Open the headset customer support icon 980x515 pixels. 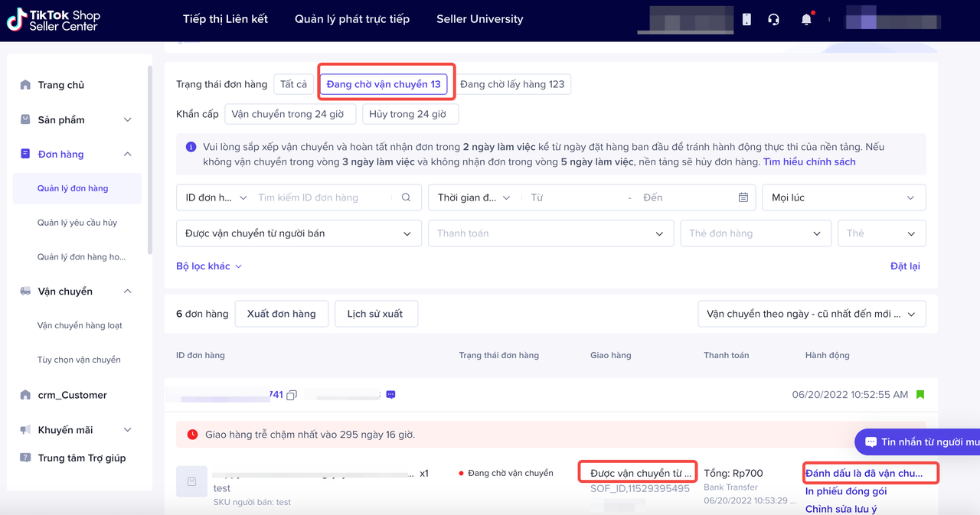pos(773,20)
